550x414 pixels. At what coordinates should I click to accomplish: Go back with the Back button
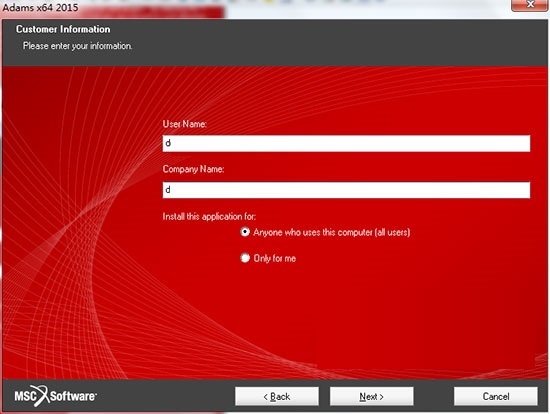pyautogui.click(x=277, y=396)
